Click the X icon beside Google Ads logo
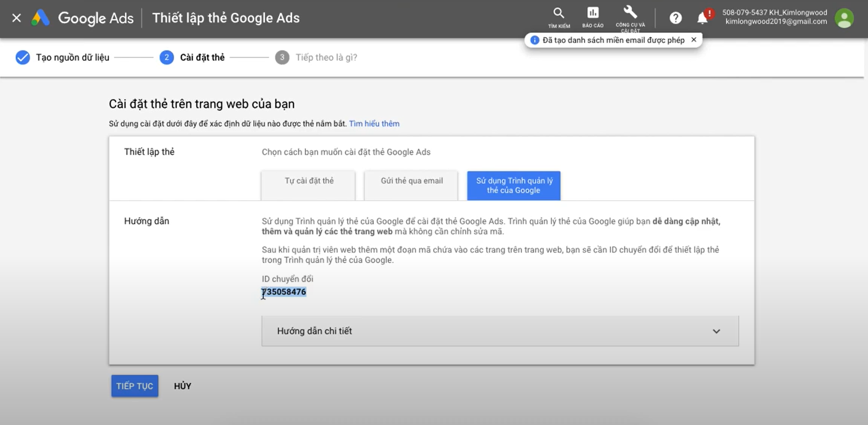This screenshot has height=425, width=868. (x=17, y=18)
